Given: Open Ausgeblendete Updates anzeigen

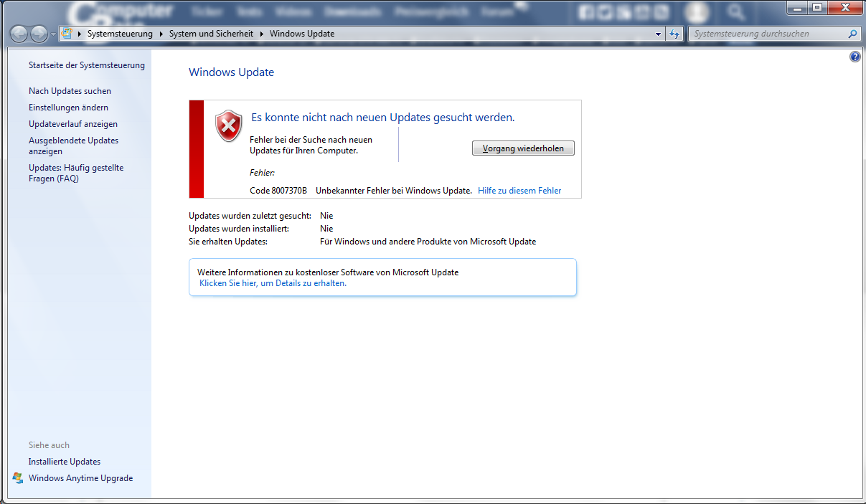Looking at the screenshot, I should (73, 146).
